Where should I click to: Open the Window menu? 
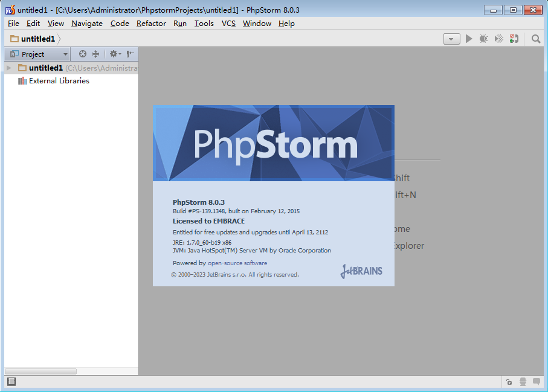tap(257, 24)
